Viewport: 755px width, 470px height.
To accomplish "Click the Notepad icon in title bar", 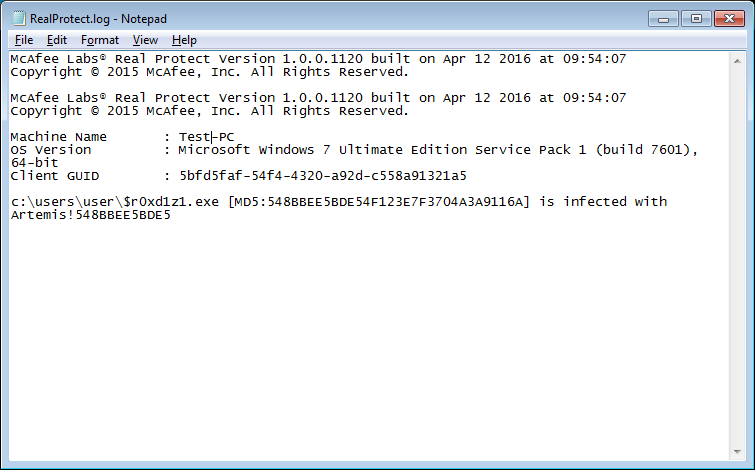I will pos(18,18).
